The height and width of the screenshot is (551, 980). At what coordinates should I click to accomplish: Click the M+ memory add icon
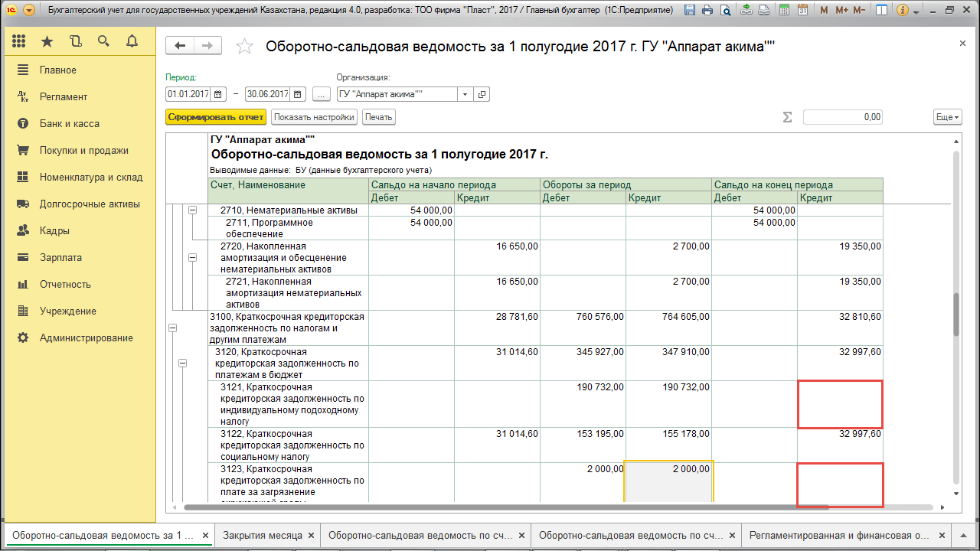tap(841, 9)
